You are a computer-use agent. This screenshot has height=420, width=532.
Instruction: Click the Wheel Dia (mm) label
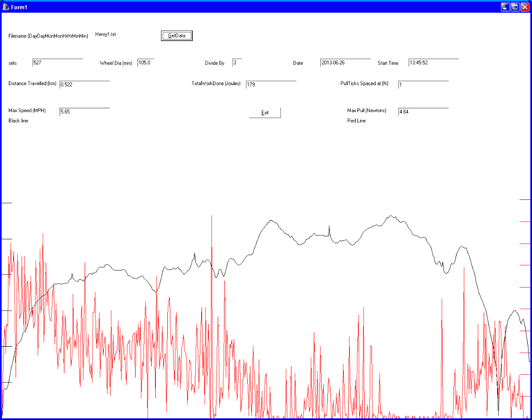pos(116,63)
